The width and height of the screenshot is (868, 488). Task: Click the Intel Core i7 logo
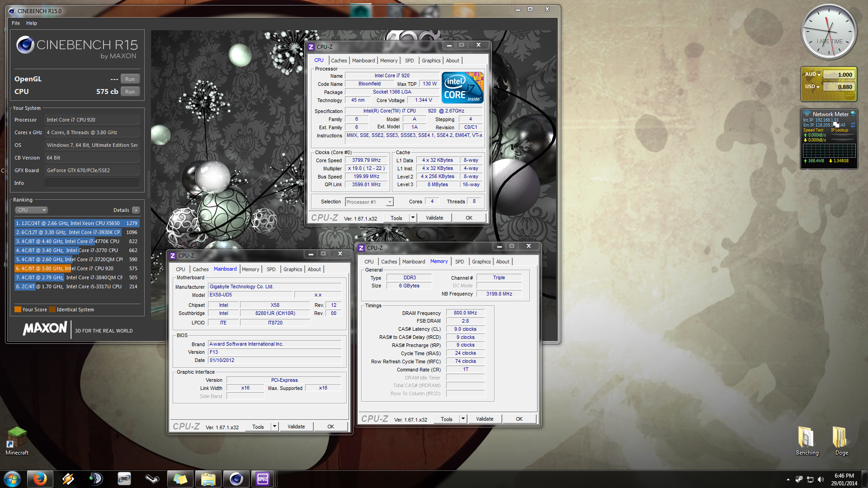462,88
